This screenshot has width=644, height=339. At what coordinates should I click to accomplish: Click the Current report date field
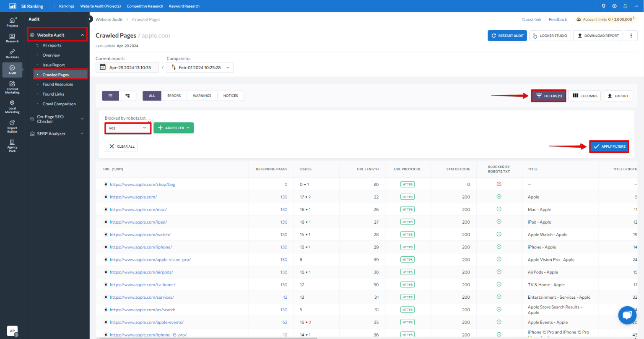coord(127,68)
